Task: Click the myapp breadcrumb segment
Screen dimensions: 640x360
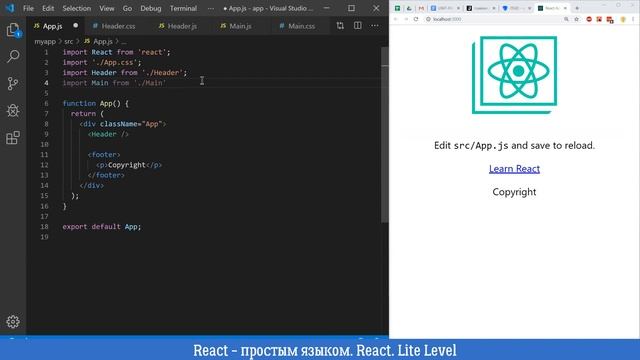Action: tap(45, 42)
